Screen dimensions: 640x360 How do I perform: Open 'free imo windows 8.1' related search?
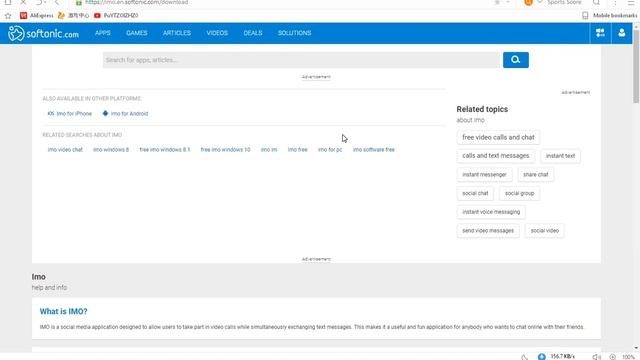164,150
